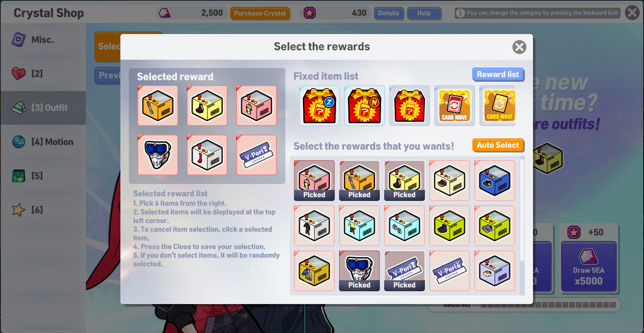Click the Purchase Crystal button
Viewport: 644px width, 333px height.
click(260, 13)
